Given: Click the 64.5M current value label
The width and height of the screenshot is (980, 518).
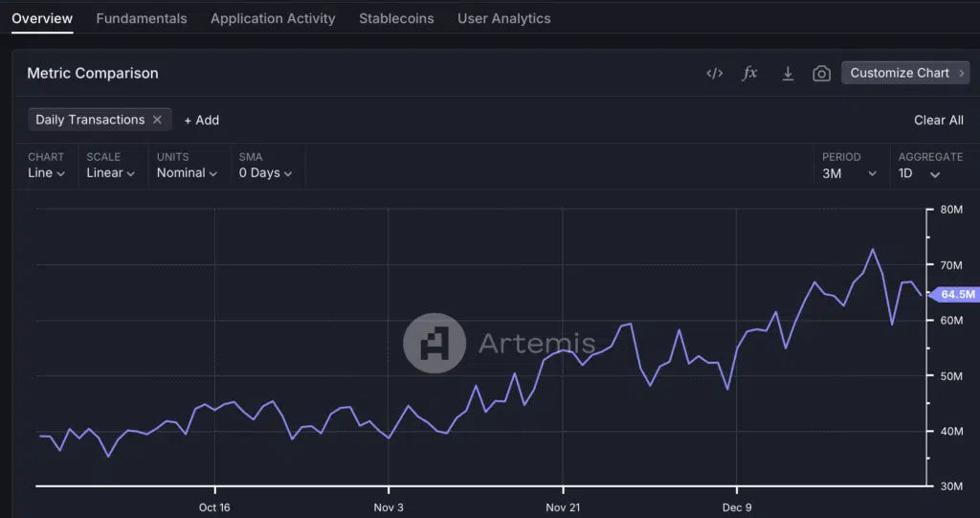Looking at the screenshot, I should click(x=955, y=295).
